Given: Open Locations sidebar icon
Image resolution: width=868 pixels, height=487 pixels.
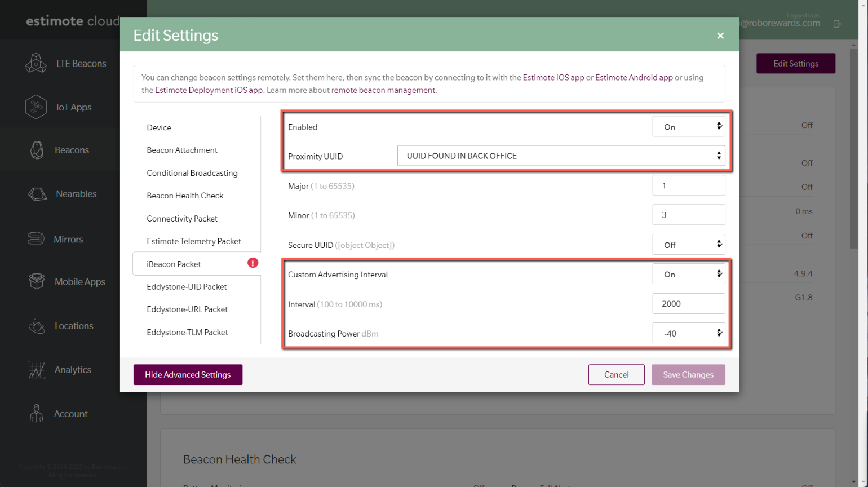Looking at the screenshot, I should coord(37,326).
